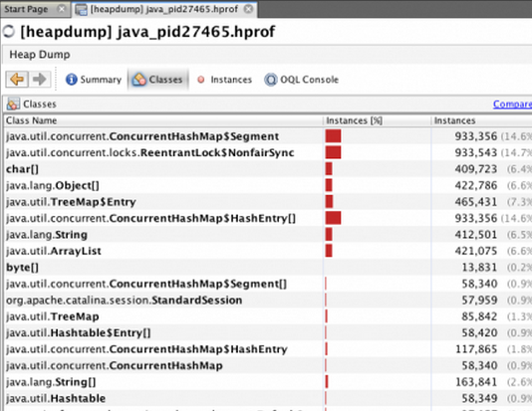Viewport: 532px width, 411px height.
Task: Click the loading spinner beside the heapdump title
Action: coord(9,32)
